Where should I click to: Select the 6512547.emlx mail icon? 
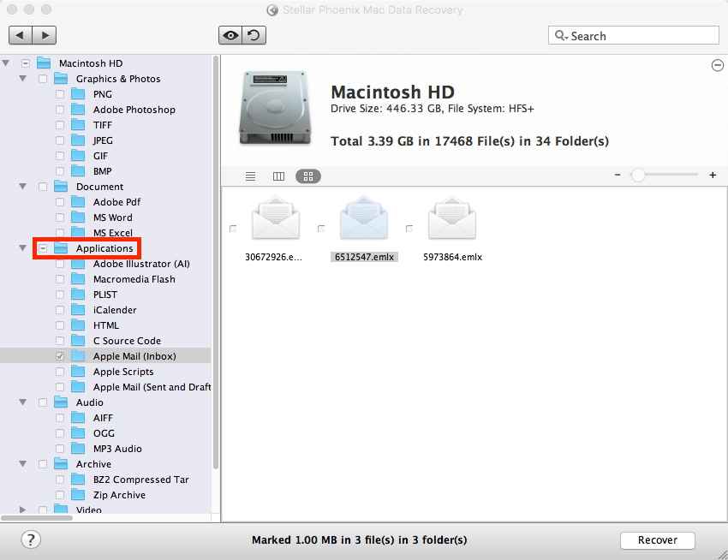364,217
